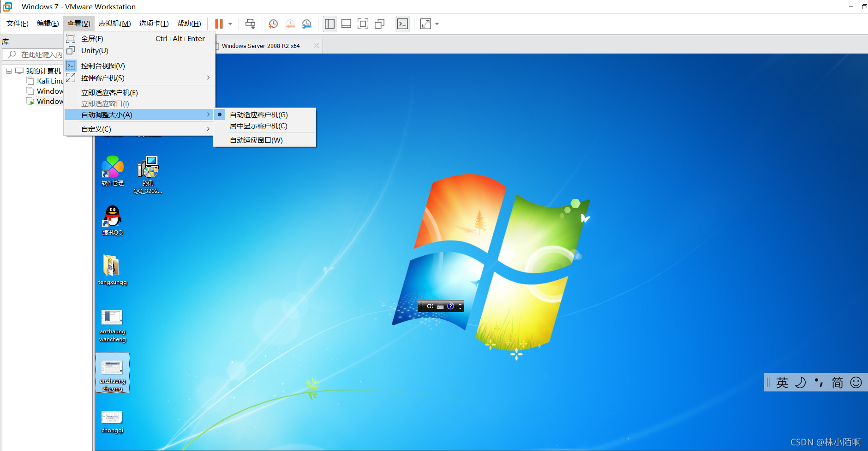
Task: Open the 帮助(H) menu
Action: [x=189, y=24]
